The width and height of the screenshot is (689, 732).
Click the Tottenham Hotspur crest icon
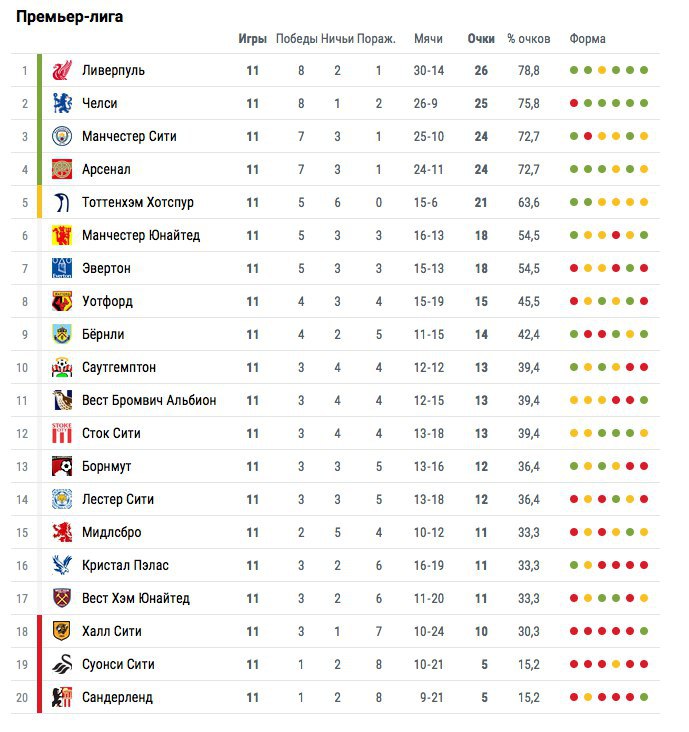click(x=62, y=202)
